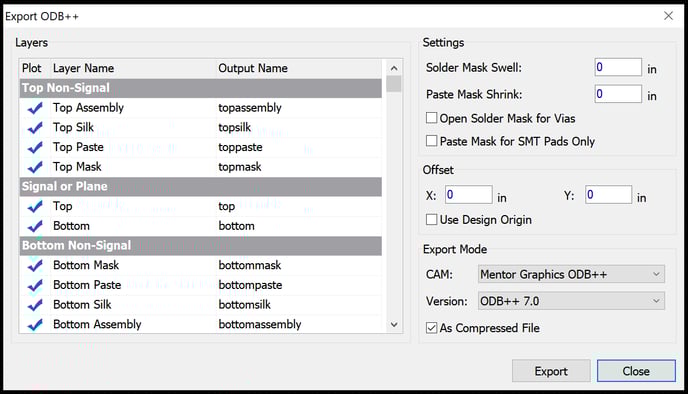Click the Export button
This screenshot has height=394, width=688.
coord(551,371)
